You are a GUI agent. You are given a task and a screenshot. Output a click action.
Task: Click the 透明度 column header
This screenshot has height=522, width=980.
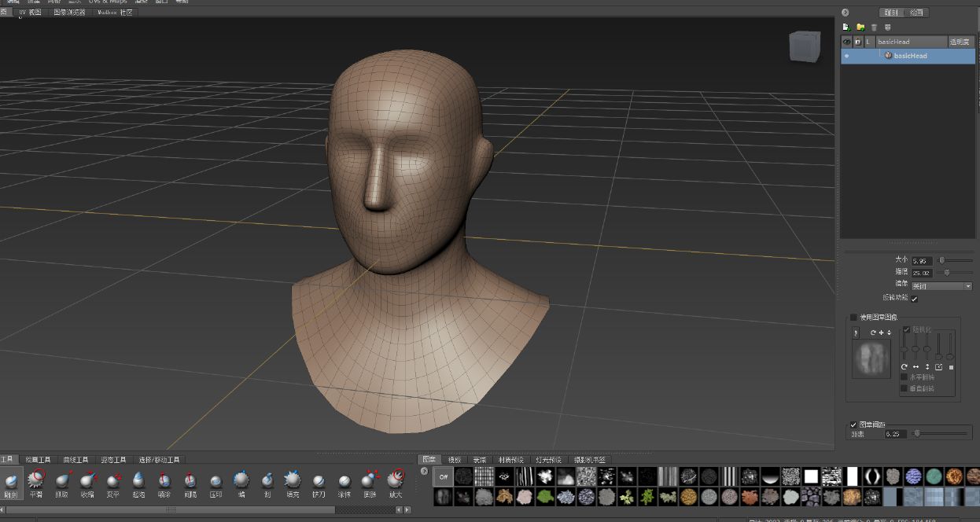pyautogui.click(x=960, y=42)
